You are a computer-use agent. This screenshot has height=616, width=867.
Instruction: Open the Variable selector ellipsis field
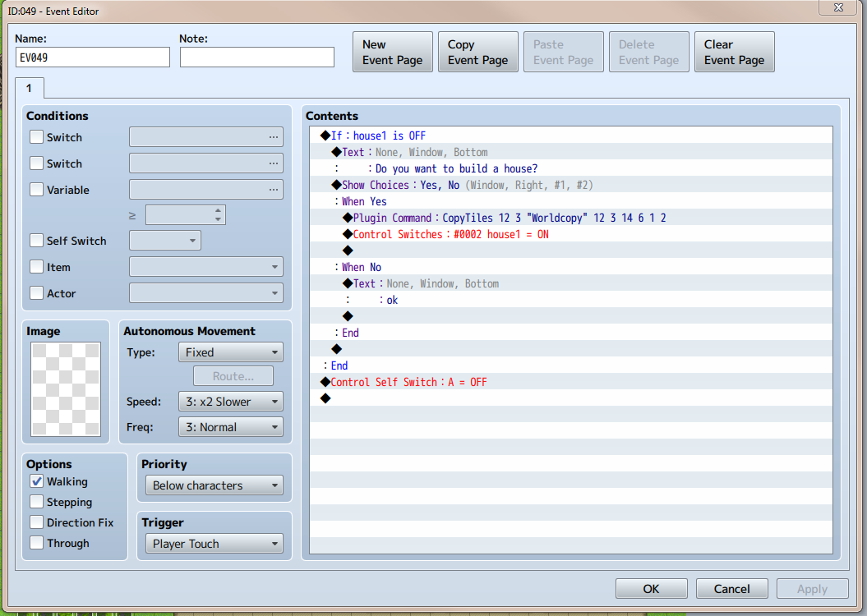coord(206,190)
